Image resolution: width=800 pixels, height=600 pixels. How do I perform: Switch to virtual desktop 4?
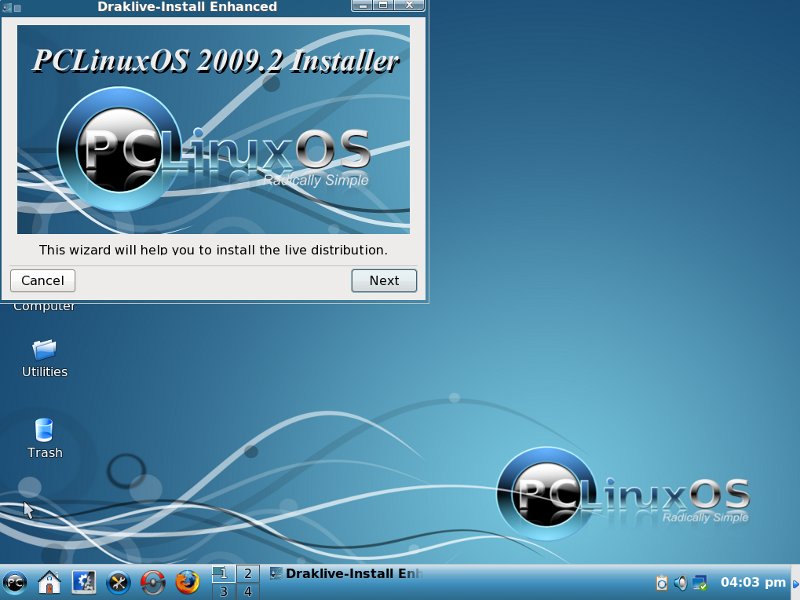[246, 591]
